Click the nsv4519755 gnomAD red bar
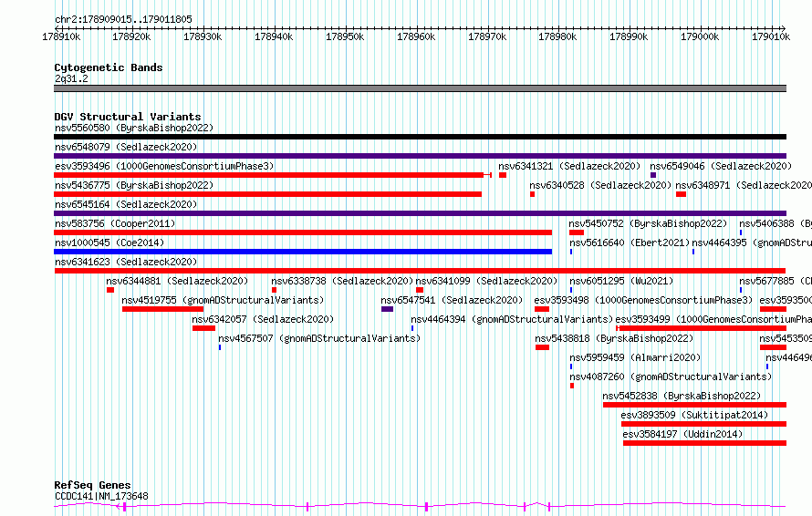 click(162, 309)
